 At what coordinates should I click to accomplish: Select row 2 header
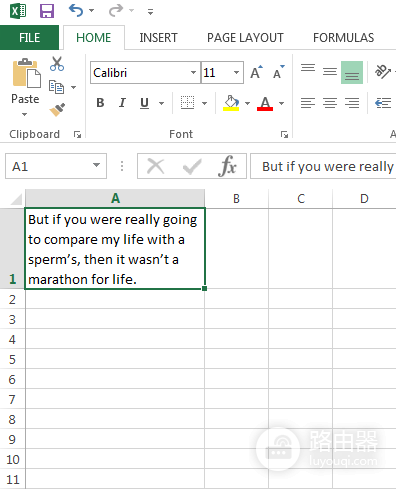click(12, 299)
